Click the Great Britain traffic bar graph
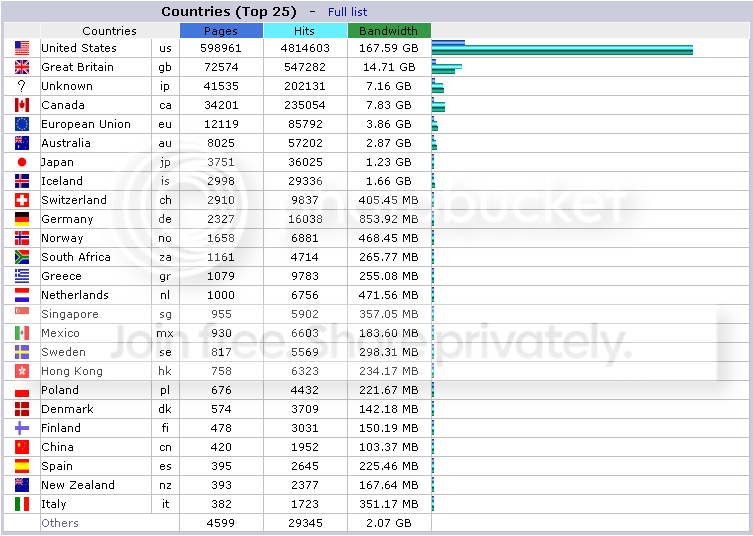 (x=447, y=67)
